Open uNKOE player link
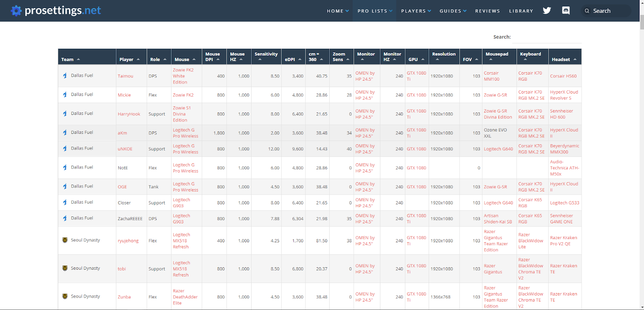Image resolution: width=644 pixels, height=310 pixels. click(x=125, y=149)
